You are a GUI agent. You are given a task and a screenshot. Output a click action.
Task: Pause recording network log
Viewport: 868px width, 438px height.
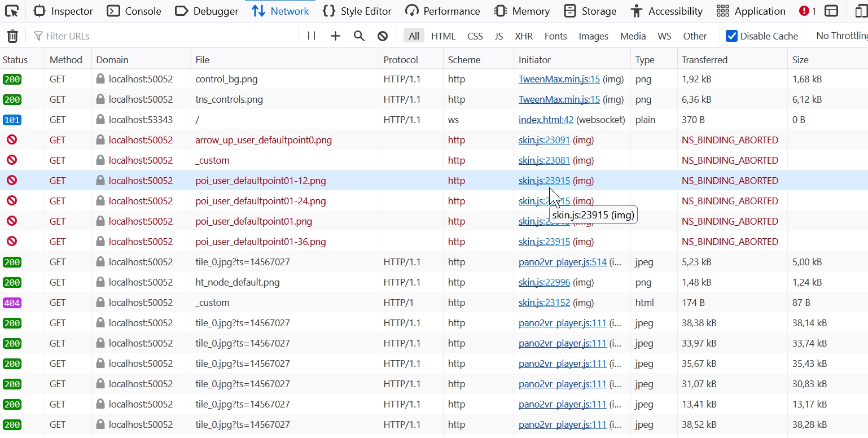coord(312,36)
